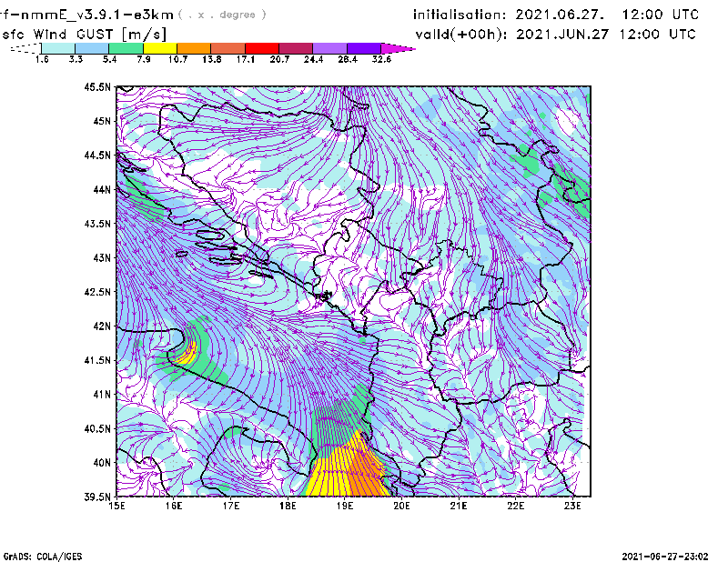
Task: Click the initialisation date "2021.06.27."
Action: [x=560, y=15]
